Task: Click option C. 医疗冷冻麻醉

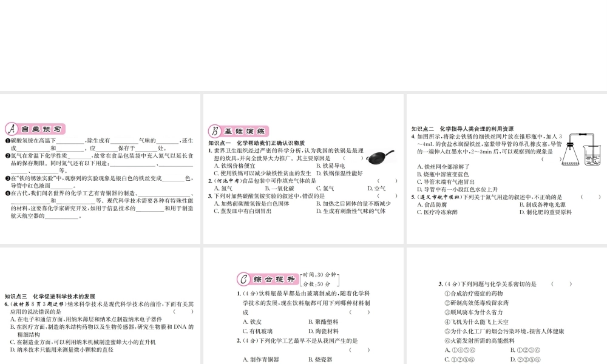Action: [x=437, y=212]
